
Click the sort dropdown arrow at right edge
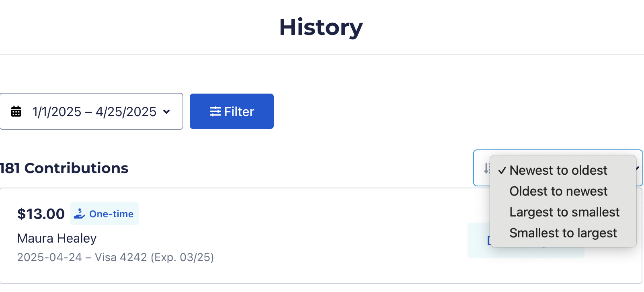pos(638,168)
